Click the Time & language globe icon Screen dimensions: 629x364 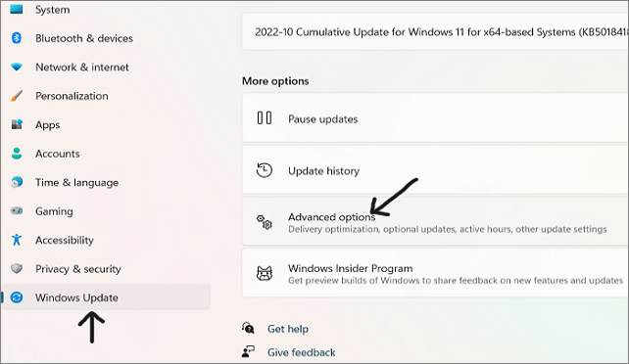(17, 182)
